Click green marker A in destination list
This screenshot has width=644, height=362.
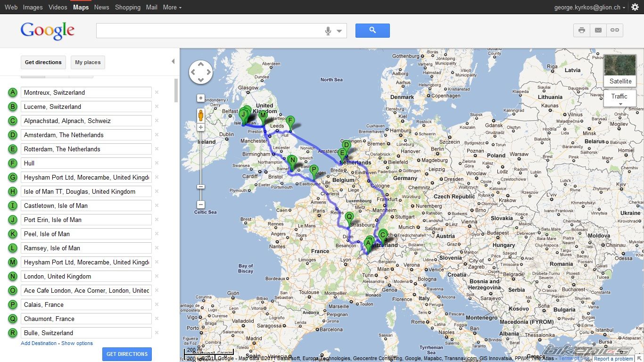click(x=13, y=92)
